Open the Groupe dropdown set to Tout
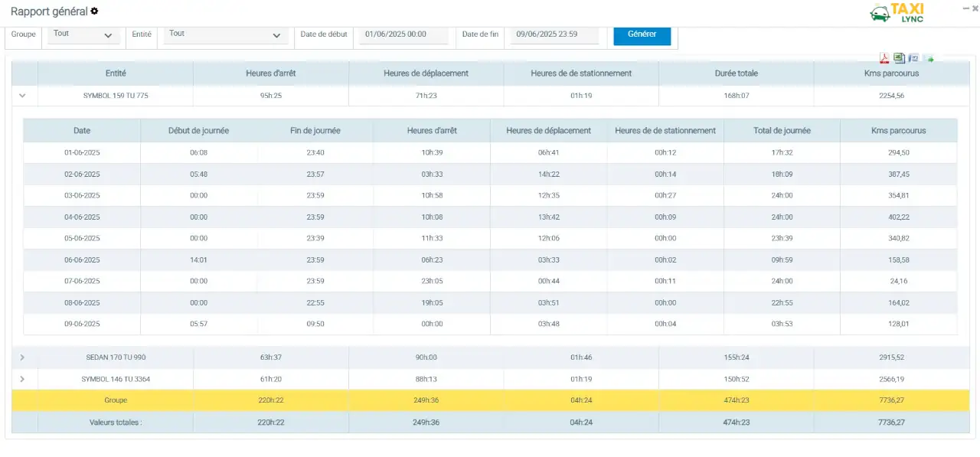This screenshot has height=457, width=980. [83, 34]
